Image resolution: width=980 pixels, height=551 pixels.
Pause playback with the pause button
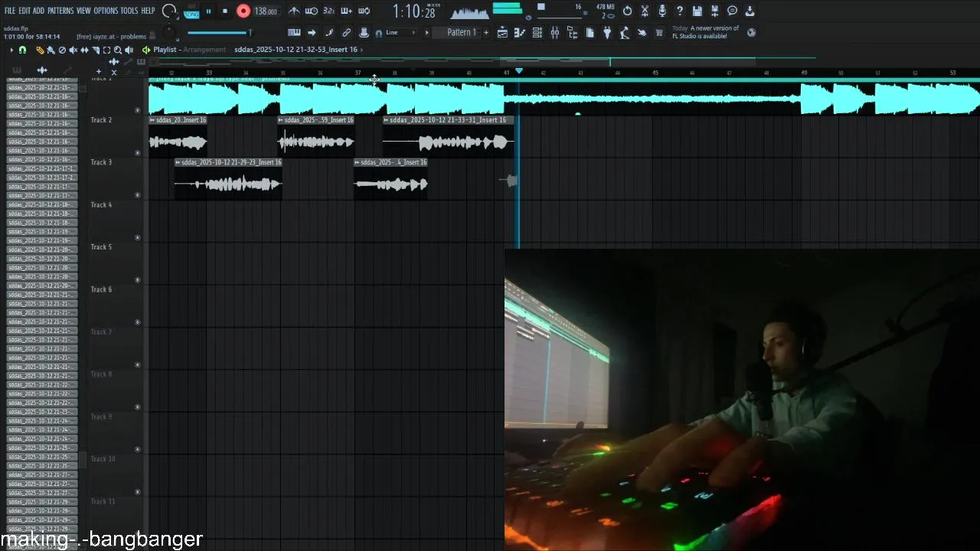tap(208, 11)
